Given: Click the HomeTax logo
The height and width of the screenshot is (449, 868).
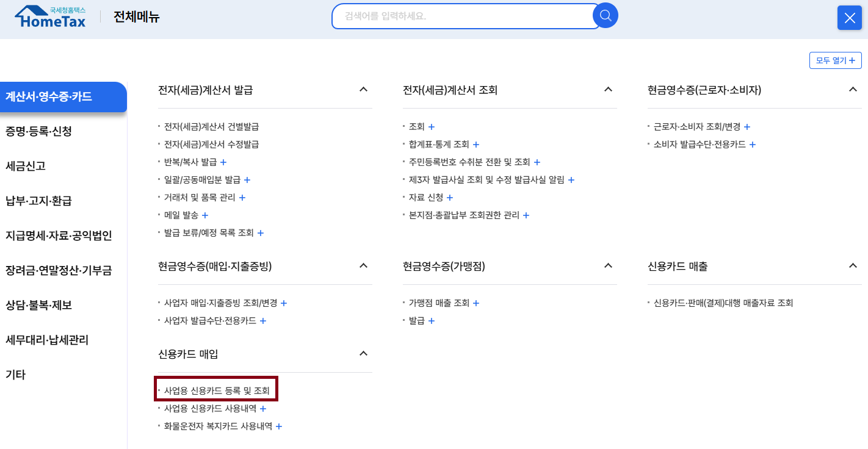Looking at the screenshot, I should (x=49, y=16).
